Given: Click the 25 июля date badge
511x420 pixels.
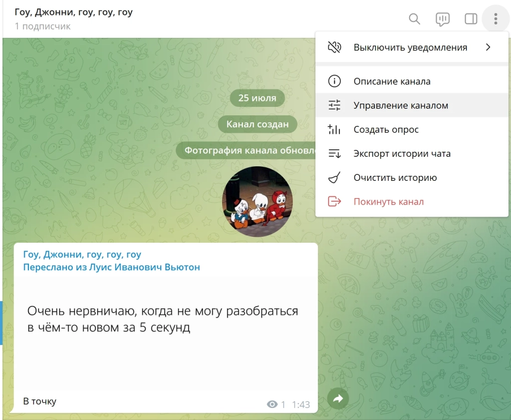Looking at the screenshot, I should pyautogui.click(x=257, y=98).
